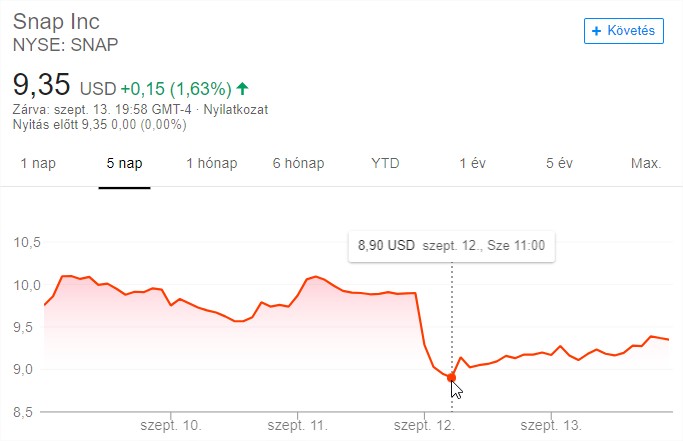Screen dimensions: 683x441
Task: Click the 9,35 current price value
Action: click(41, 85)
